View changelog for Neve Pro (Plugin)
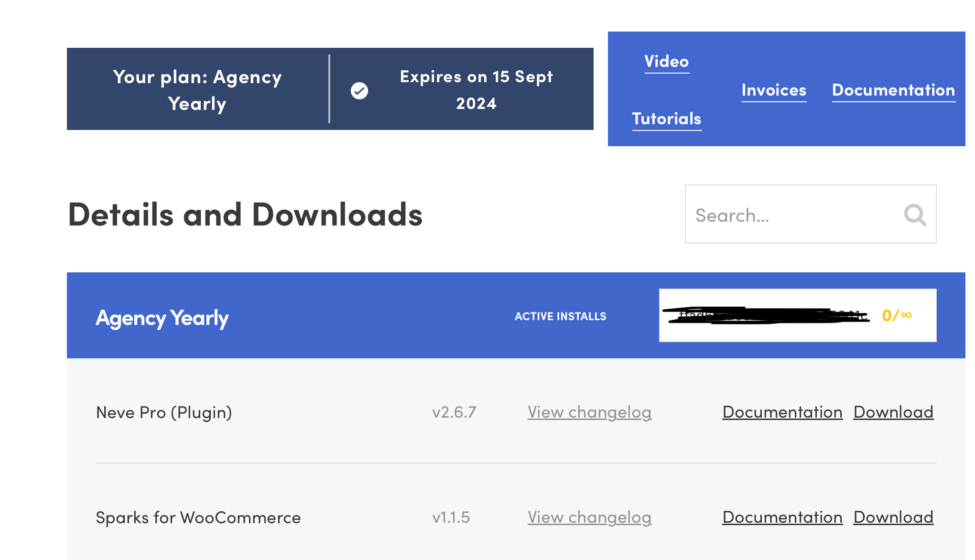 [589, 412]
